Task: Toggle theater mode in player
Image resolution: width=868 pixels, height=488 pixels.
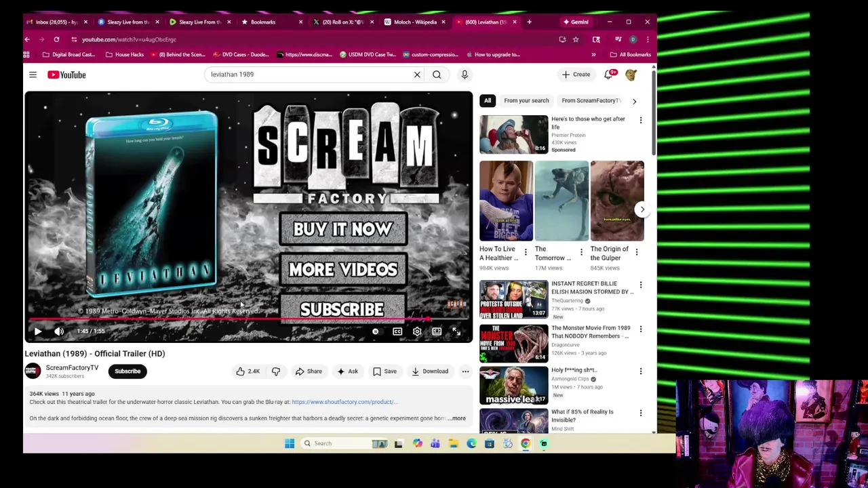Action: [x=437, y=331]
